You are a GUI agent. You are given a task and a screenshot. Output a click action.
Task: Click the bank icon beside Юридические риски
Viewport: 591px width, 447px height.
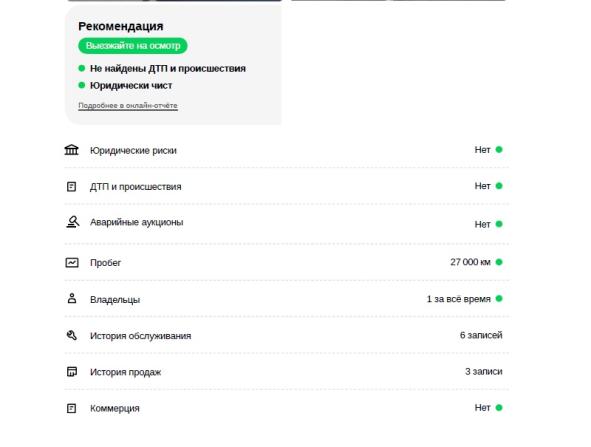point(71,150)
